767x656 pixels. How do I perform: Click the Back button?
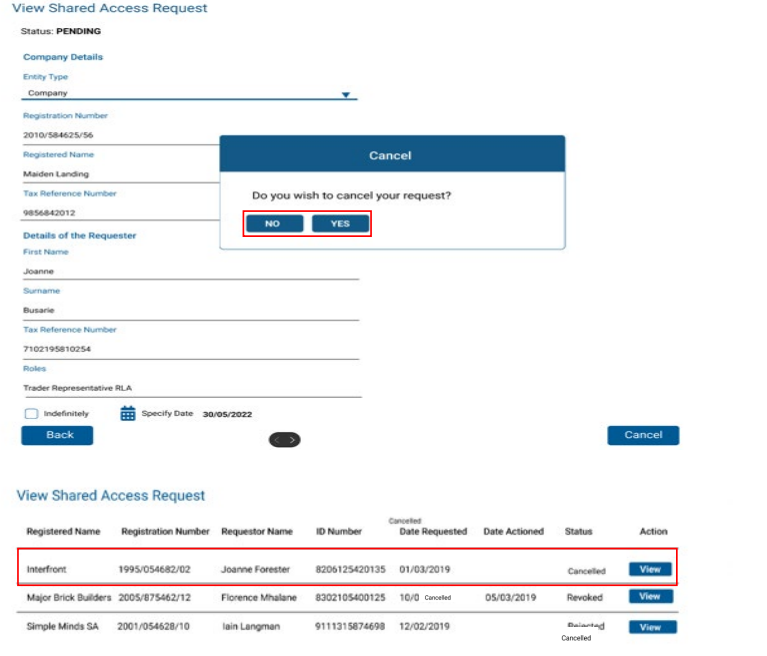pos(57,435)
